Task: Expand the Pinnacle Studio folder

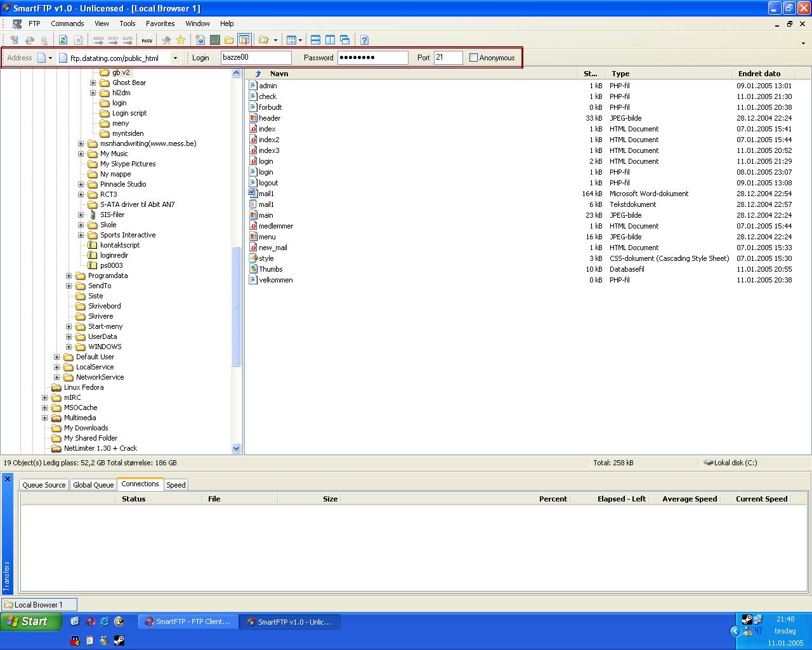Action: click(81, 184)
